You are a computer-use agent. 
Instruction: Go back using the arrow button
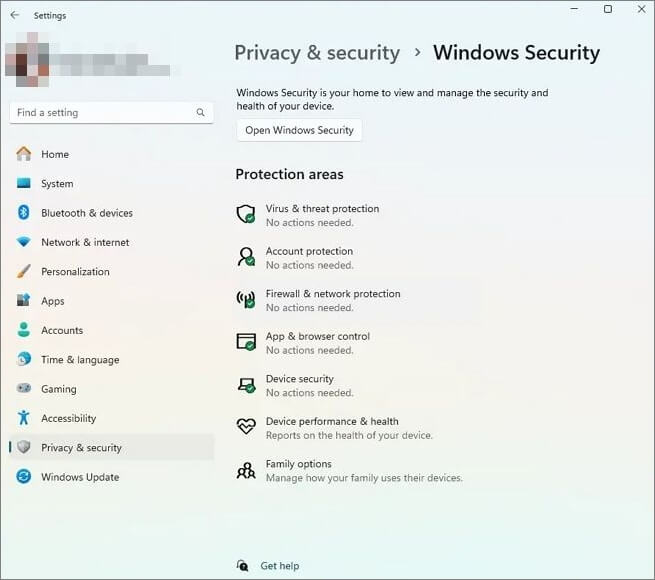(15, 15)
